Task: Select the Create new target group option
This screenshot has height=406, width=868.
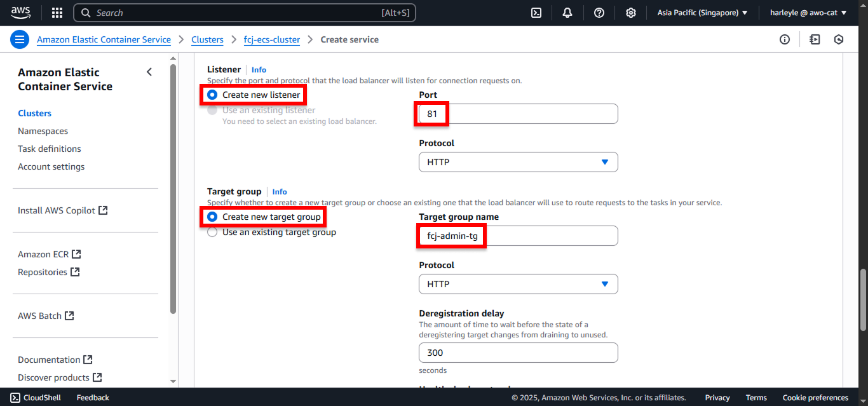Action: [x=212, y=217]
